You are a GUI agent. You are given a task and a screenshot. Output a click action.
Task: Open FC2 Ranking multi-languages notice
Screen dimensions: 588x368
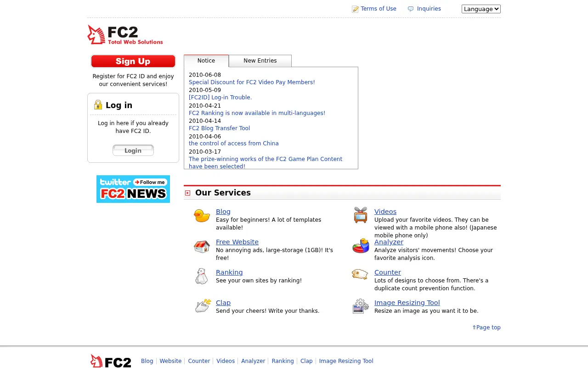point(257,113)
